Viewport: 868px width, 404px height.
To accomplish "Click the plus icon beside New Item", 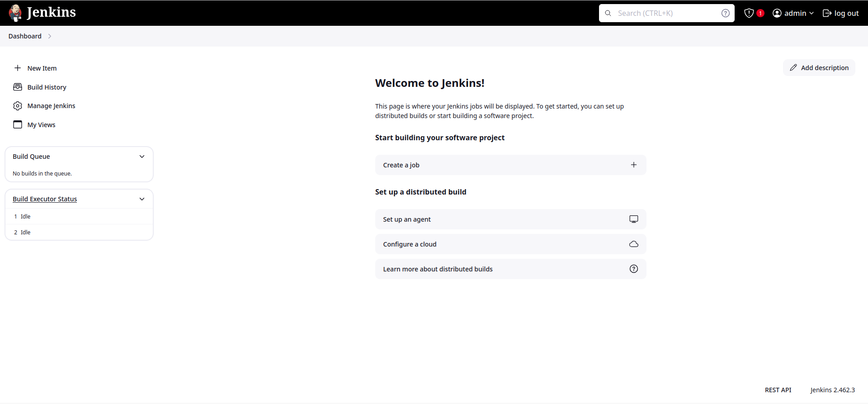I will (18, 68).
